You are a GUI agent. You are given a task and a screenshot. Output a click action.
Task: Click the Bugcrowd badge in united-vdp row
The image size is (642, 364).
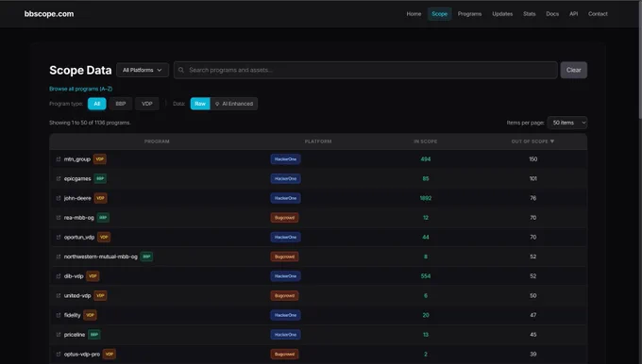point(284,296)
